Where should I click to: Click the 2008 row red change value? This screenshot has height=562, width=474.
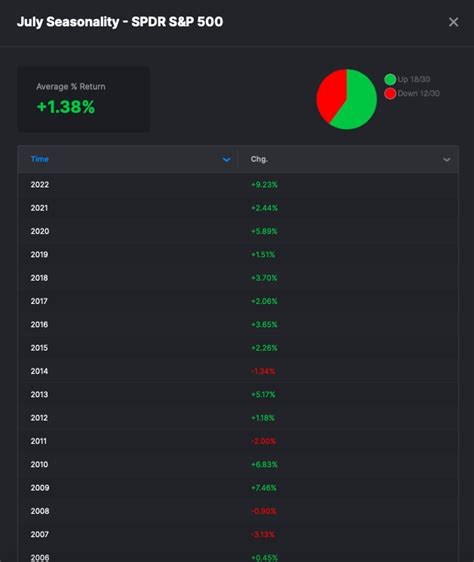pyautogui.click(x=264, y=511)
